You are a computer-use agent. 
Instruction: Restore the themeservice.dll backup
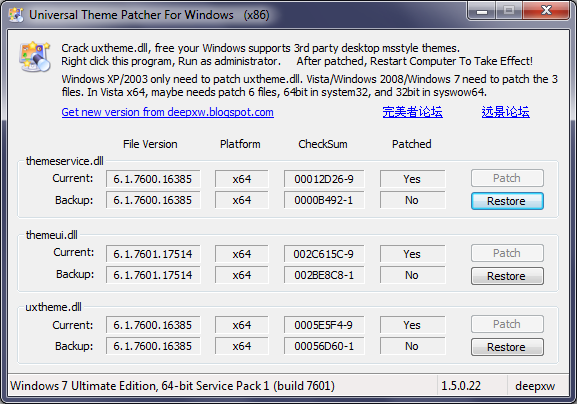[507, 201]
